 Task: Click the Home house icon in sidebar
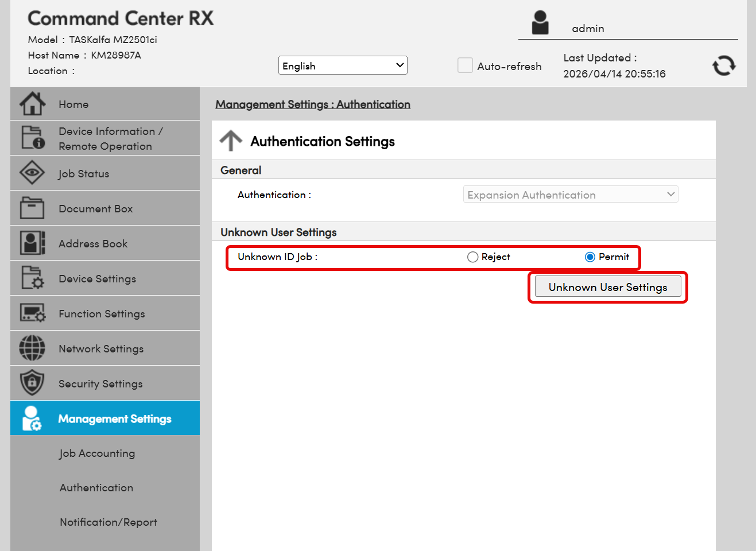coord(32,104)
